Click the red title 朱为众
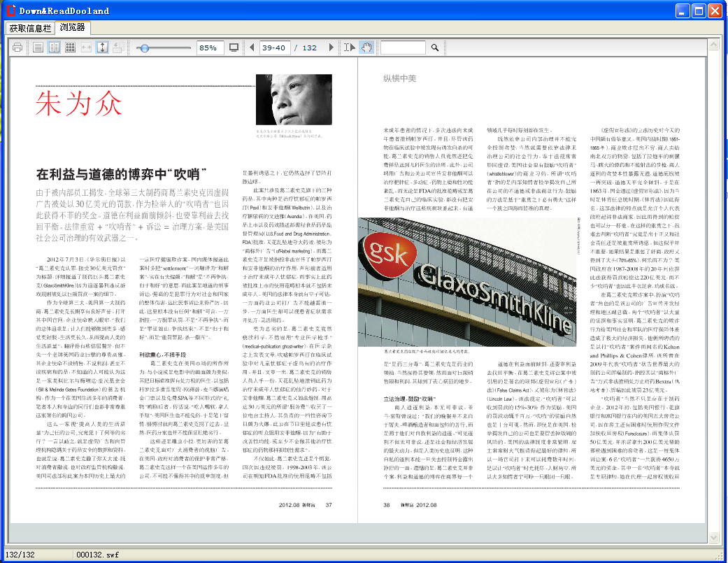Image resolution: width=728 pixels, height=563 pixels. (x=79, y=104)
